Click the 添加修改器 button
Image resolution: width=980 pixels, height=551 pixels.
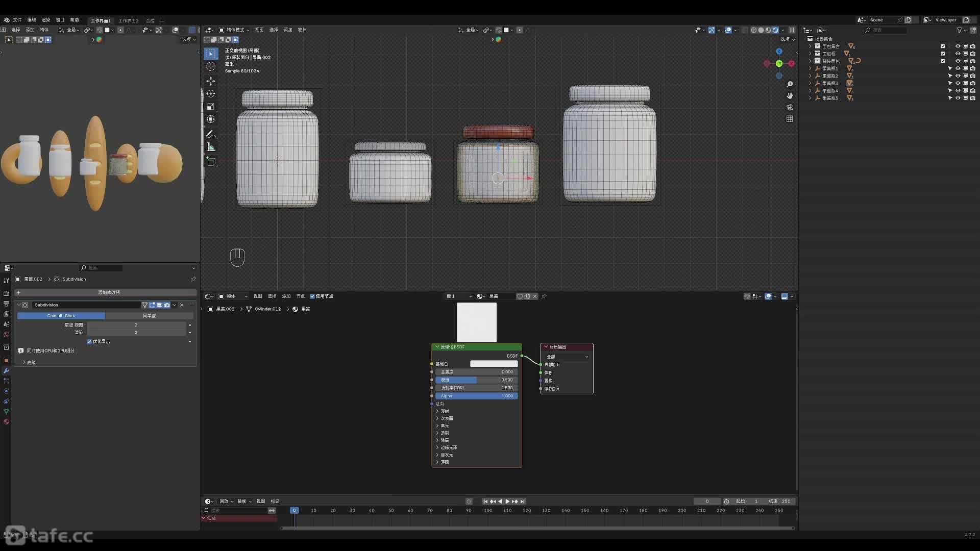click(109, 293)
